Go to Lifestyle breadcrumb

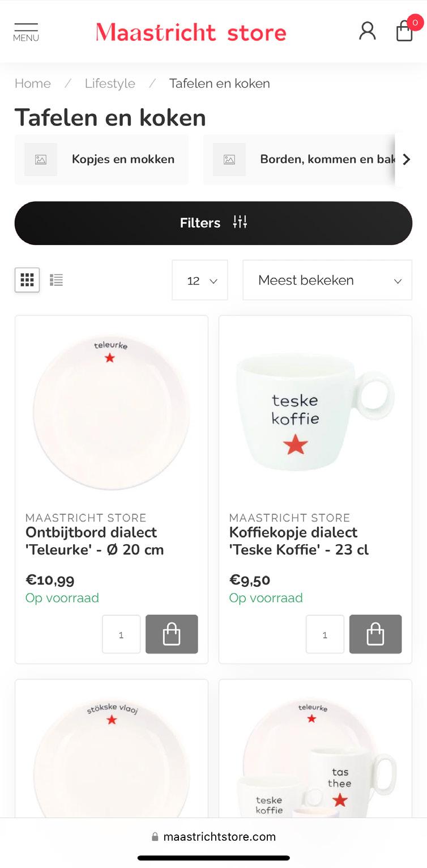pos(110,83)
